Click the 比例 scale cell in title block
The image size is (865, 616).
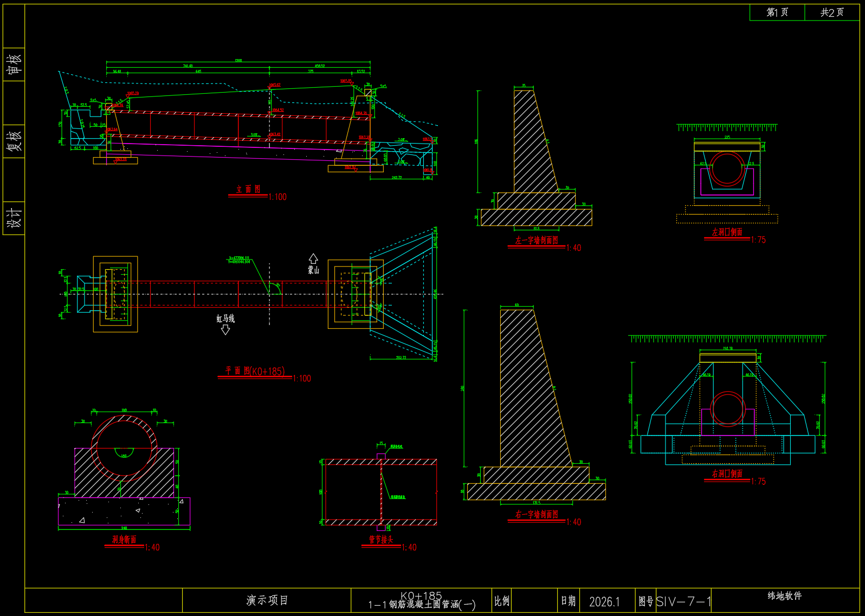point(502,601)
